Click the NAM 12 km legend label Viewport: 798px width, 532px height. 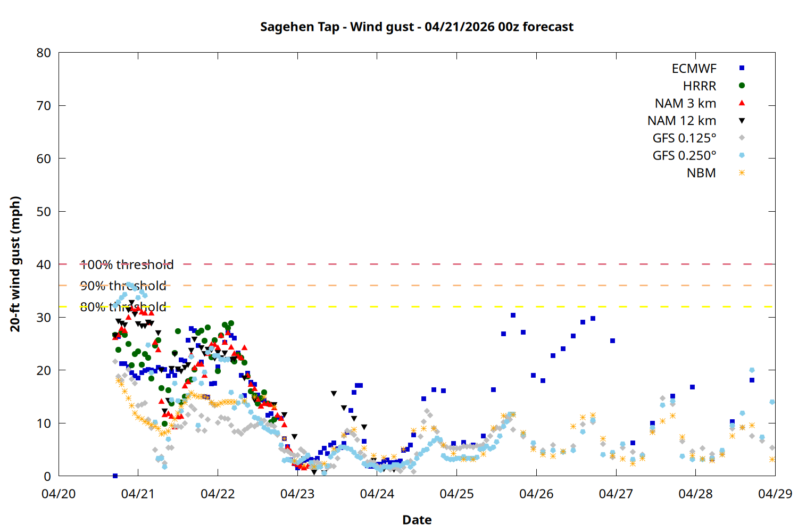click(681, 121)
